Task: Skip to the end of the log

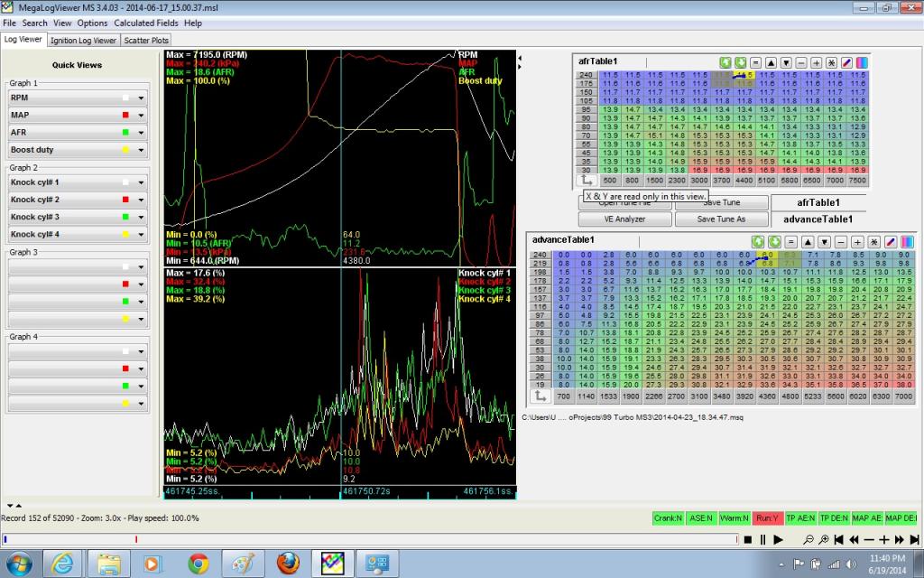Action: [x=914, y=539]
